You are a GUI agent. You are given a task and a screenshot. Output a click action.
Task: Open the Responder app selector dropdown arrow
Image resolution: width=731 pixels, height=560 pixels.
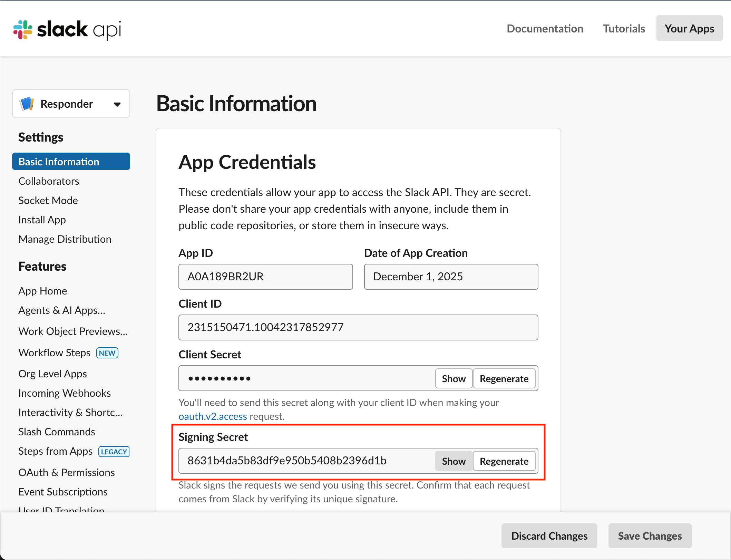click(117, 104)
